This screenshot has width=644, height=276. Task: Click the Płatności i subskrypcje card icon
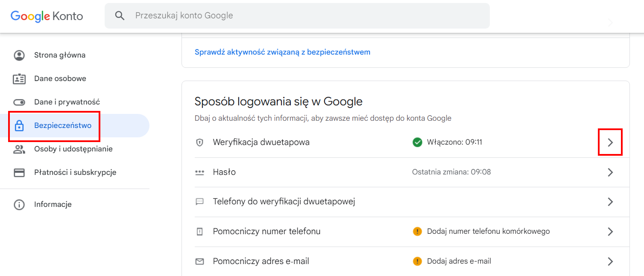19,172
